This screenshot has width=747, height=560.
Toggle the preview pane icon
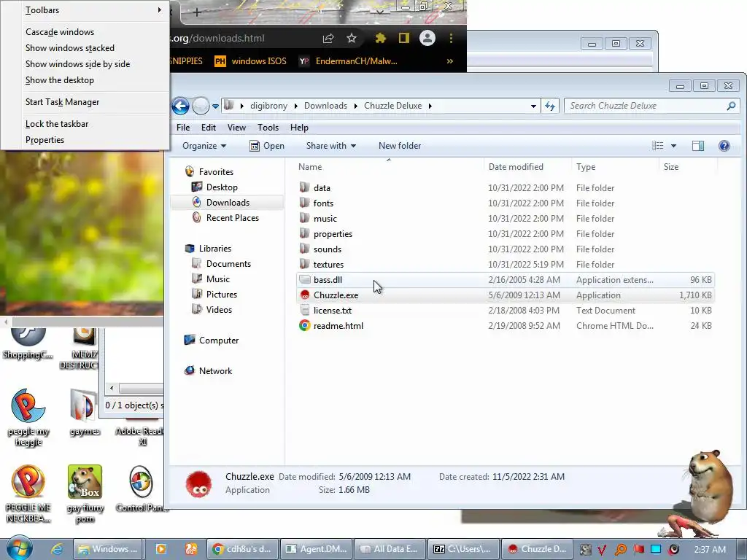click(698, 146)
